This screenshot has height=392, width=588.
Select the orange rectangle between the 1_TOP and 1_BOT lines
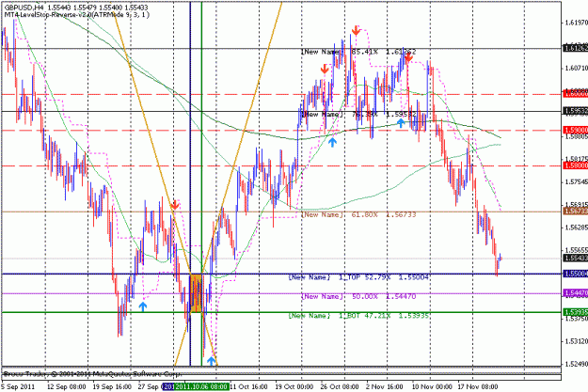coord(196,293)
